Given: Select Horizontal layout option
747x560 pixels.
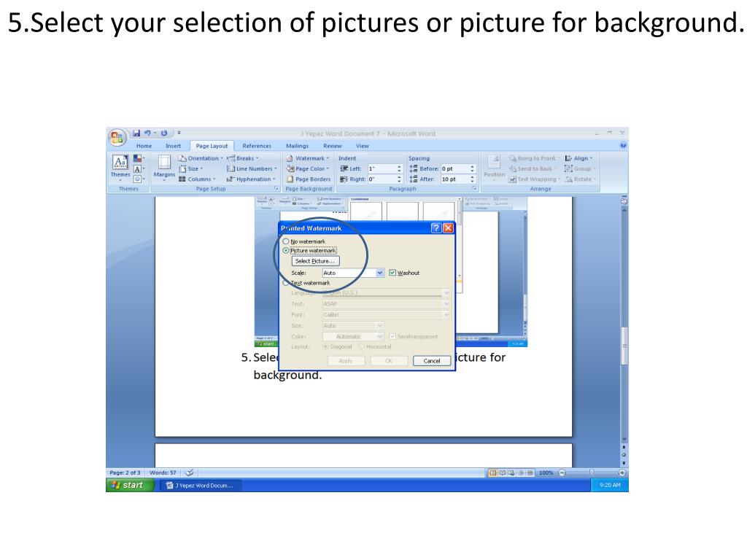Looking at the screenshot, I should (x=362, y=346).
